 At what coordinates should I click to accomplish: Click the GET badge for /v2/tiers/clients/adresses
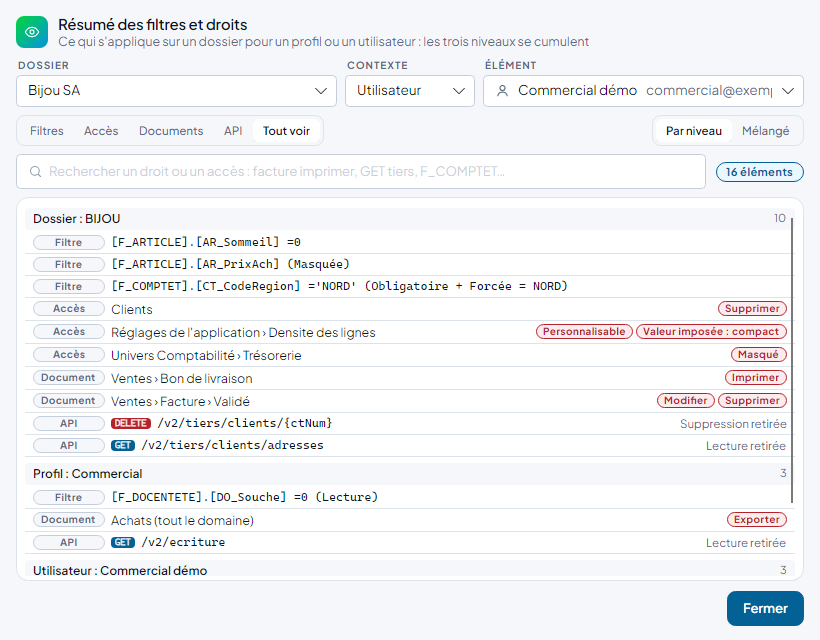click(x=123, y=445)
